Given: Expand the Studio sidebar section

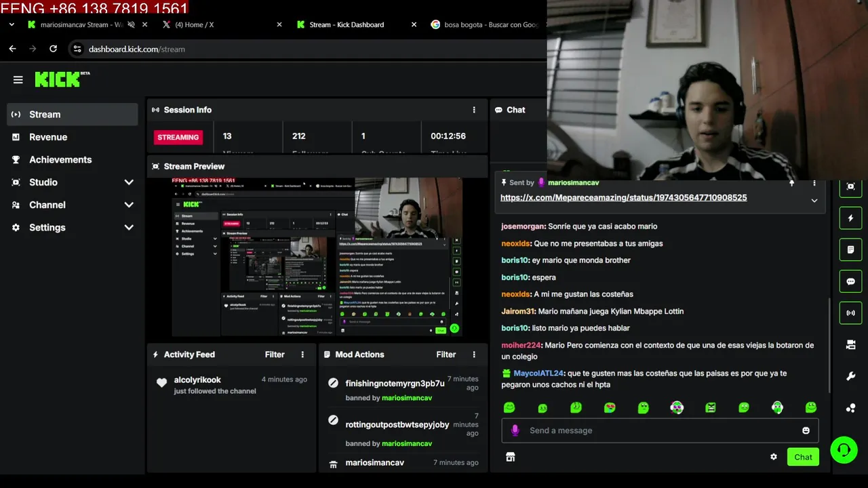Looking at the screenshot, I should tap(129, 182).
